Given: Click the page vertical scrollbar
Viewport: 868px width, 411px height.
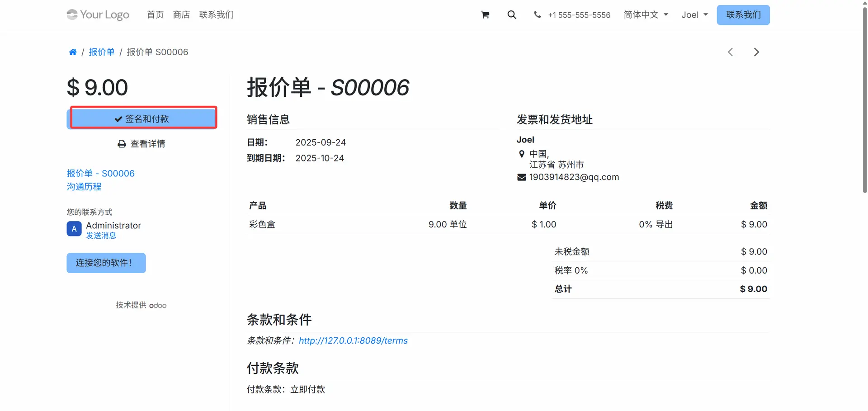Looking at the screenshot, I should 864,99.
